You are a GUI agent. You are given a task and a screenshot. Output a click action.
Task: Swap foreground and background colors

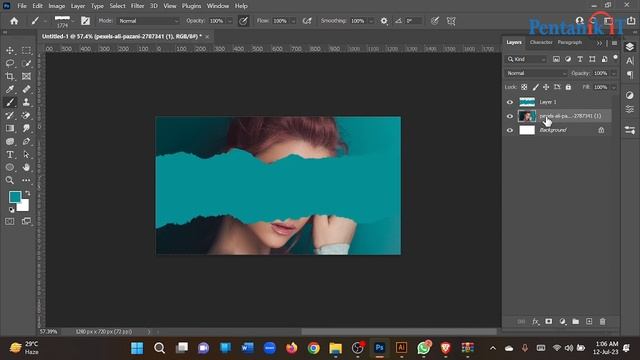(x=27, y=193)
